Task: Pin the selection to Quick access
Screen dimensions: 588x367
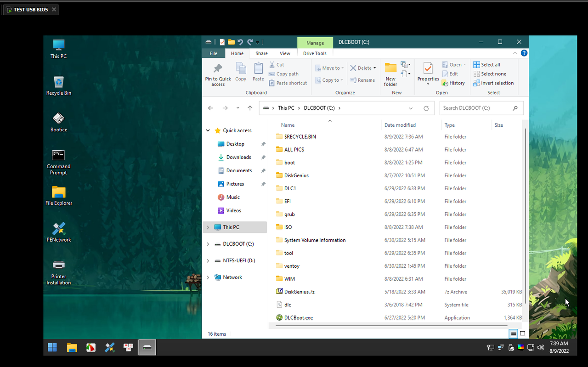Action: coord(218,74)
